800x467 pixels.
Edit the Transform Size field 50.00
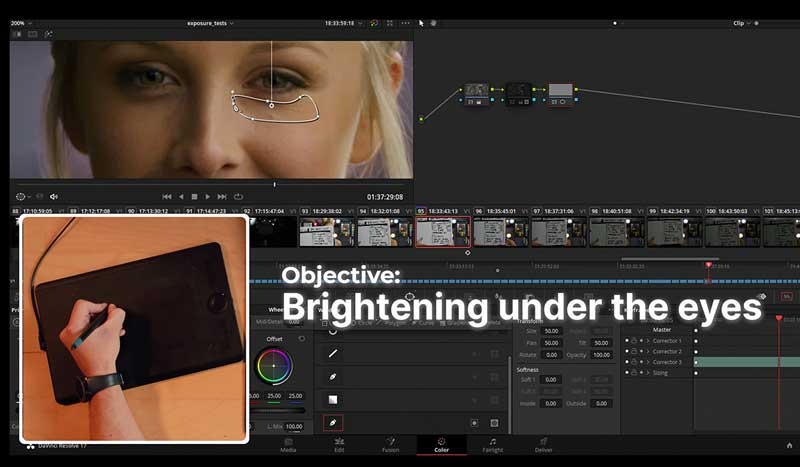point(551,331)
